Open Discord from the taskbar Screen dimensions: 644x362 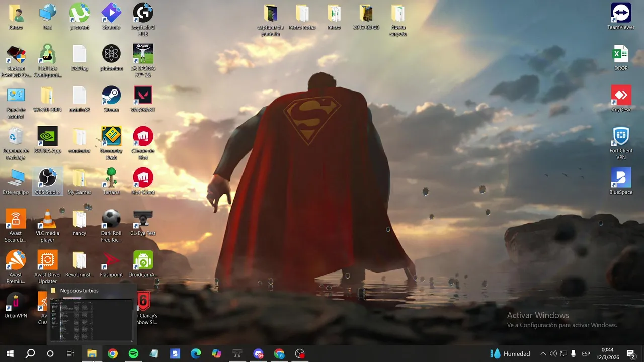pos(258,353)
